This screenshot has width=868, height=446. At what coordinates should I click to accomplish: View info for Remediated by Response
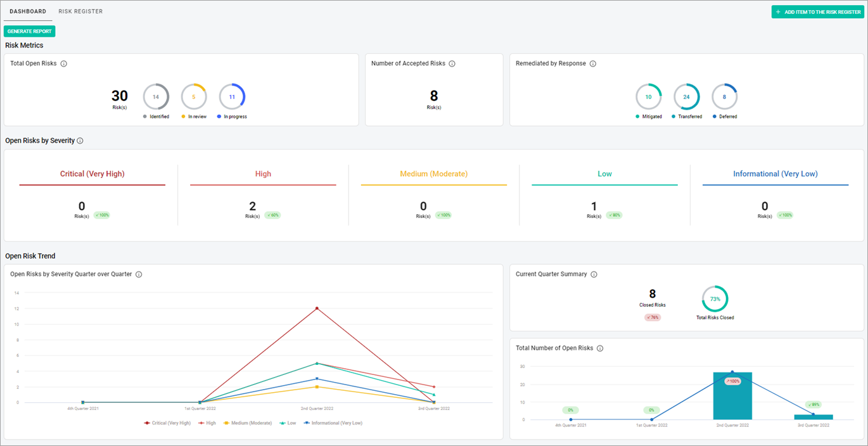pyautogui.click(x=592, y=63)
